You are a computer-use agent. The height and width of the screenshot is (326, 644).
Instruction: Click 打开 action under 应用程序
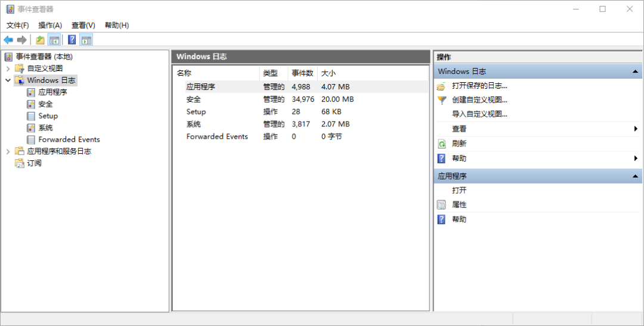click(459, 191)
